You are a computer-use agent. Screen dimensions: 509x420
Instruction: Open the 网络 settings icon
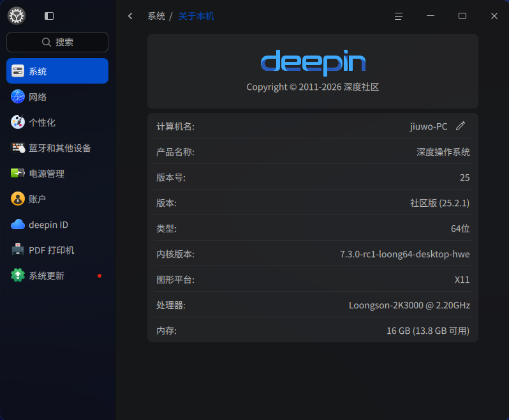17,96
